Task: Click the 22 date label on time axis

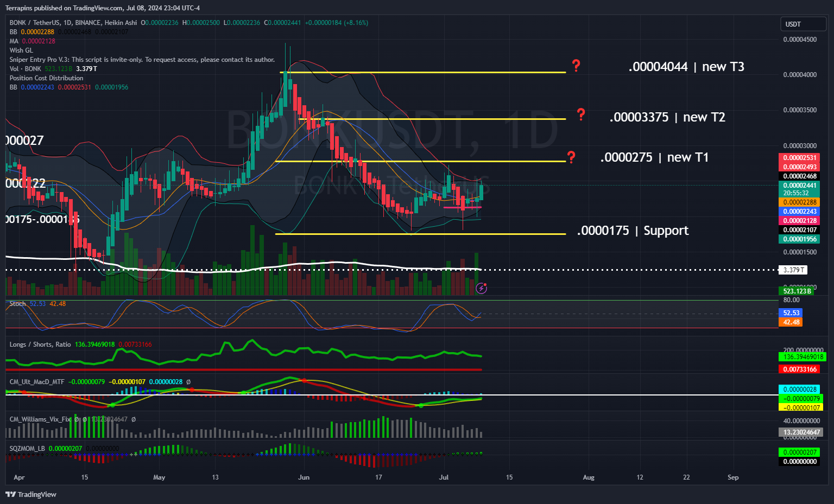Action: pyautogui.click(x=686, y=477)
